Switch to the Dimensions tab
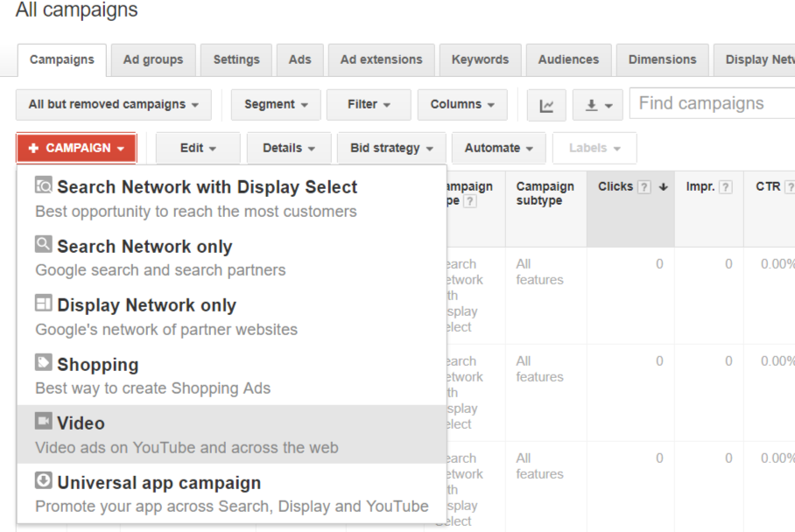The width and height of the screenshot is (795, 532). 662,59
